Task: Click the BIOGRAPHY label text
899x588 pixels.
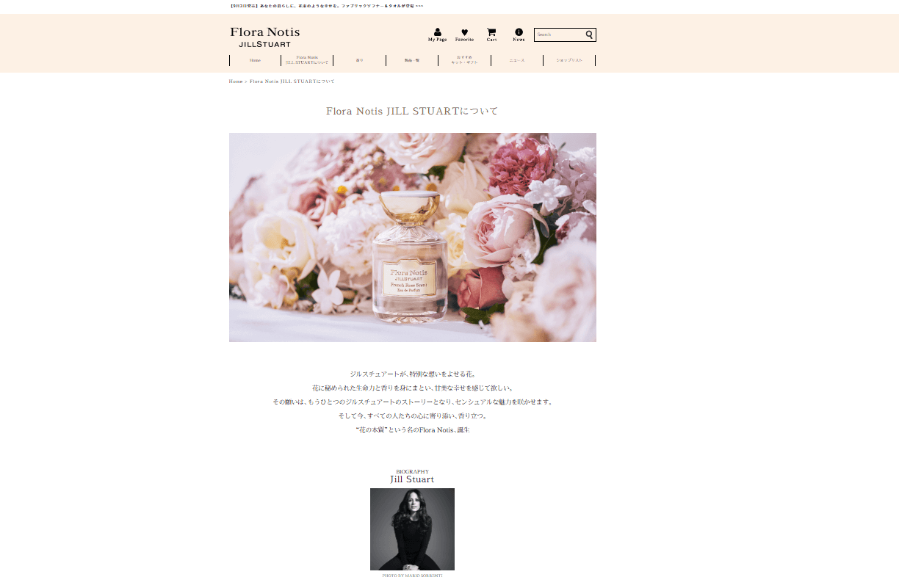Action: [x=412, y=471]
